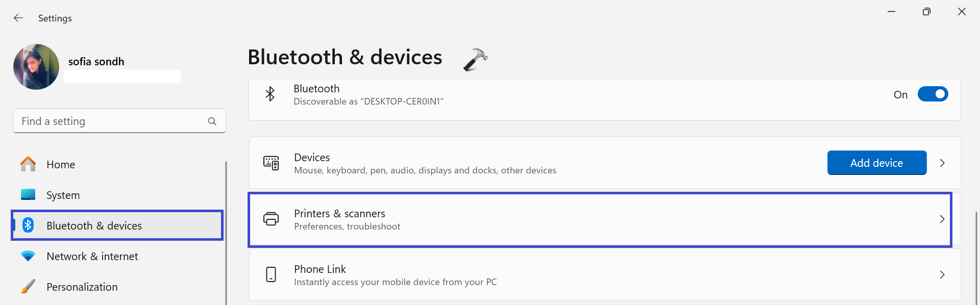This screenshot has height=305, width=980.
Task: Go to Network & internet section
Action: point(92,257)
